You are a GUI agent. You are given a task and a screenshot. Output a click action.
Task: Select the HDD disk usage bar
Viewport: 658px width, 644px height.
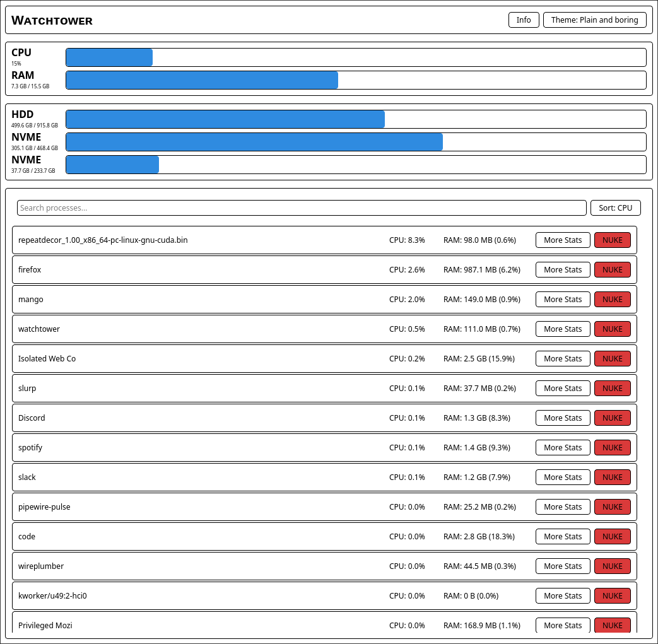tap(356, 119)
